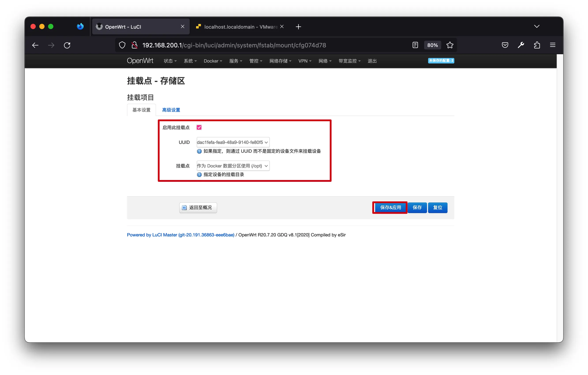Click the mount point help icon
Viewport: 588px width, 375px height.
point(199,175)
